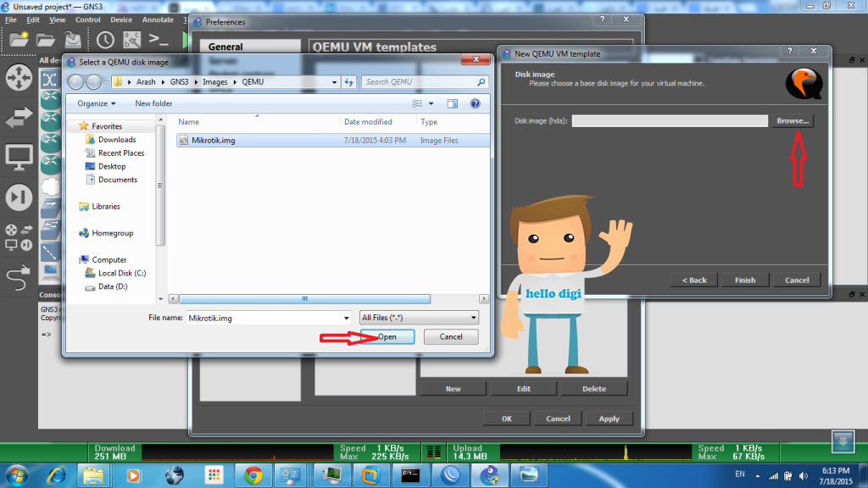Click the help question mark in Preferences window
The image size is (868, 488).
pyautogui.click(x=603, y=19)
